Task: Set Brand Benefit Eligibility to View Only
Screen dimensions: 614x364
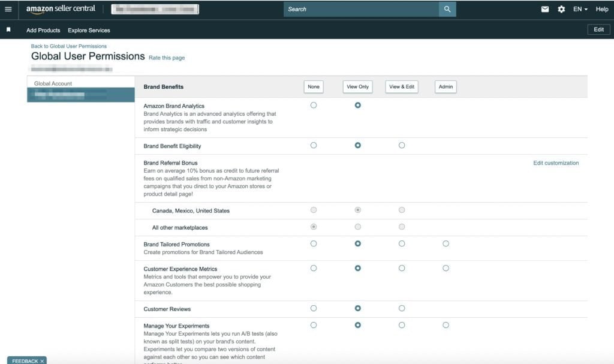Action: [x=357, y=145]
